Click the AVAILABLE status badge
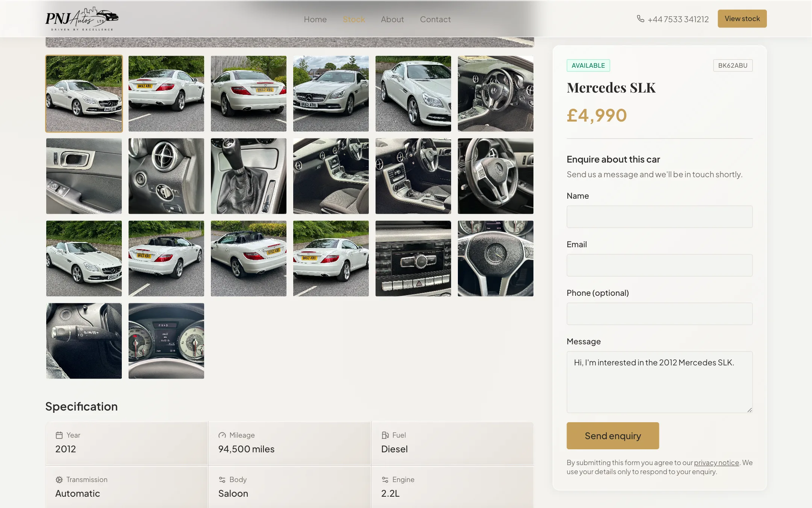Image resolution: width=812 pixels, height=508 pixels. coord(588,65)
